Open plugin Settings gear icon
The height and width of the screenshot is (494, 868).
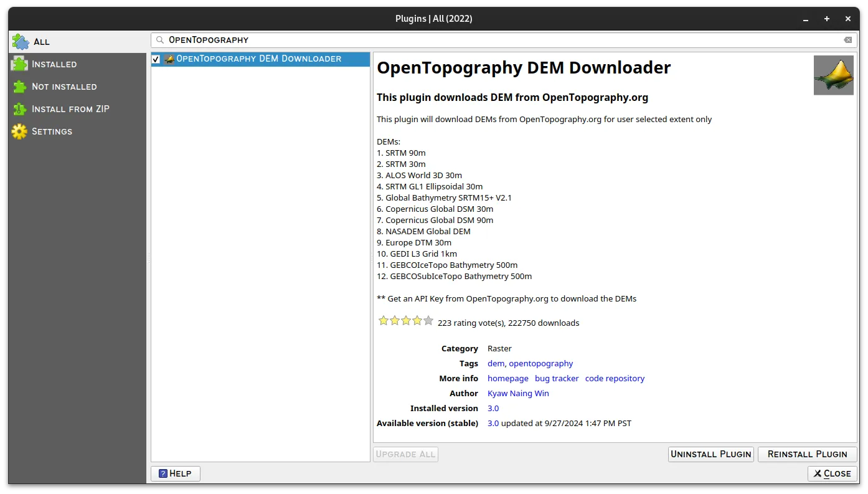[x=19, y=131]
